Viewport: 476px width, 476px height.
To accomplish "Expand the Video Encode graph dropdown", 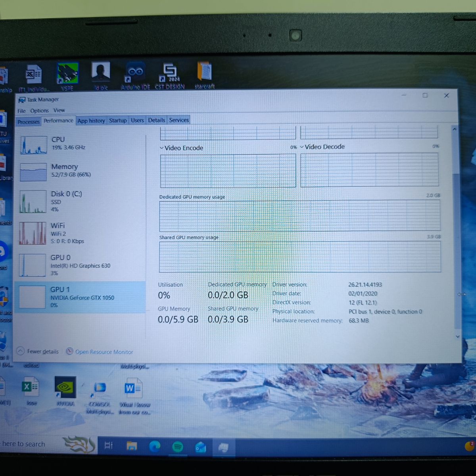I will 162,148.
